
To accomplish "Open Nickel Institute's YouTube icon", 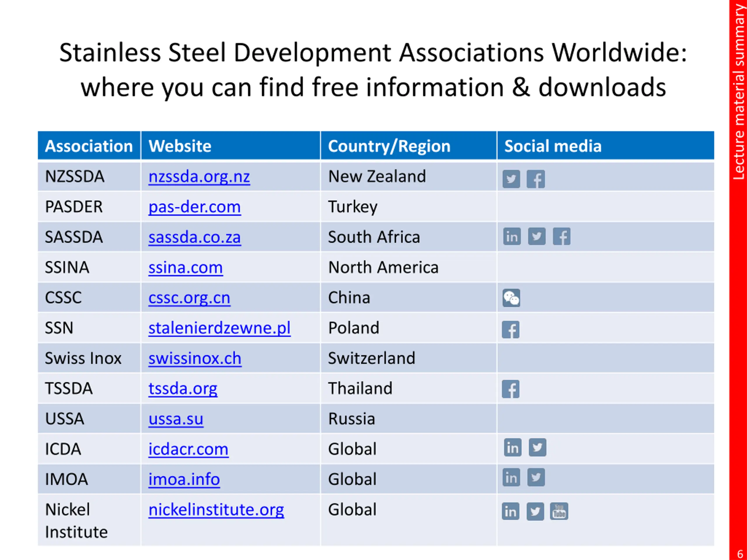I will (x=559, y=511).
